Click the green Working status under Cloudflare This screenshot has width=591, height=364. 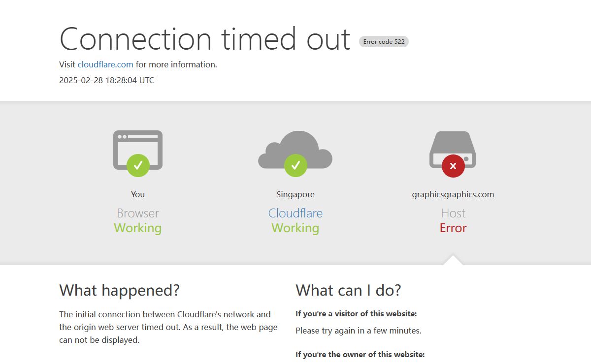coord(295,228)
